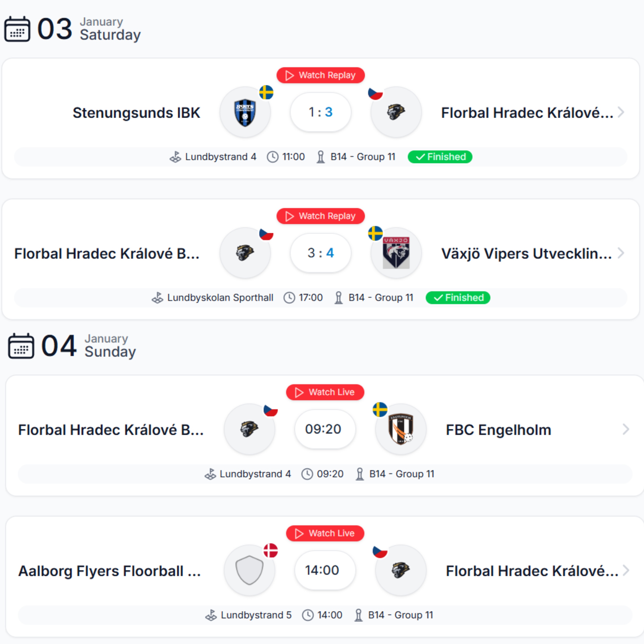
Task: Click the clock icon beside 14:00
Action: coord(308,615)
